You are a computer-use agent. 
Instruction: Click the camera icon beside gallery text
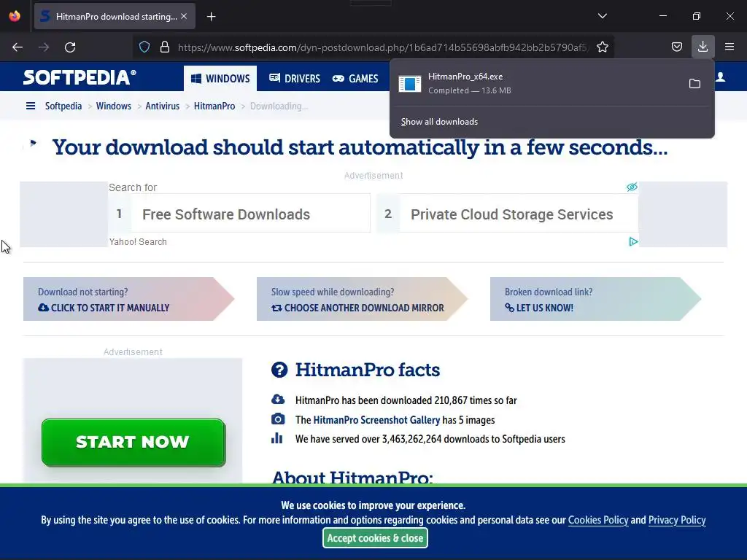point(278,419)
